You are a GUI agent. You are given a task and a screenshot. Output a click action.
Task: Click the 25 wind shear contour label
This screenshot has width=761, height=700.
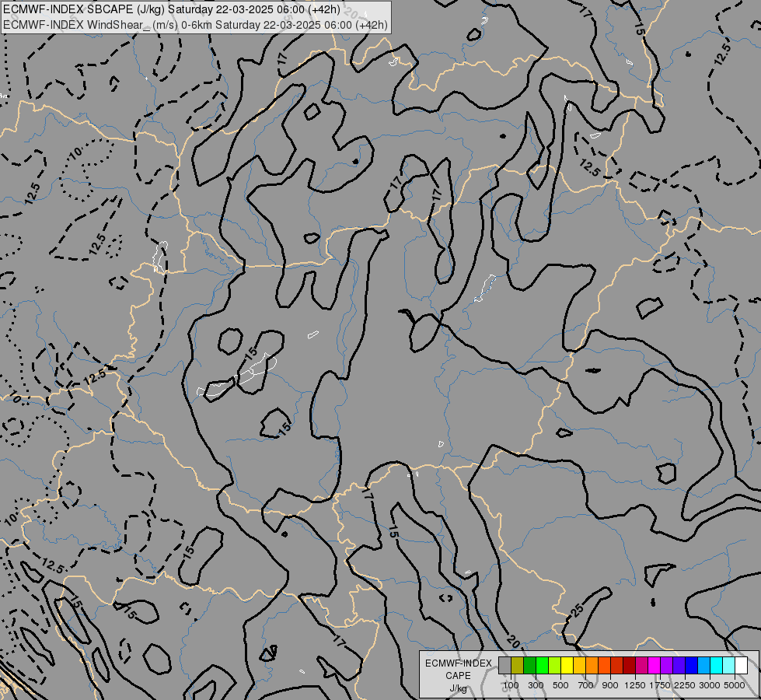576,610
